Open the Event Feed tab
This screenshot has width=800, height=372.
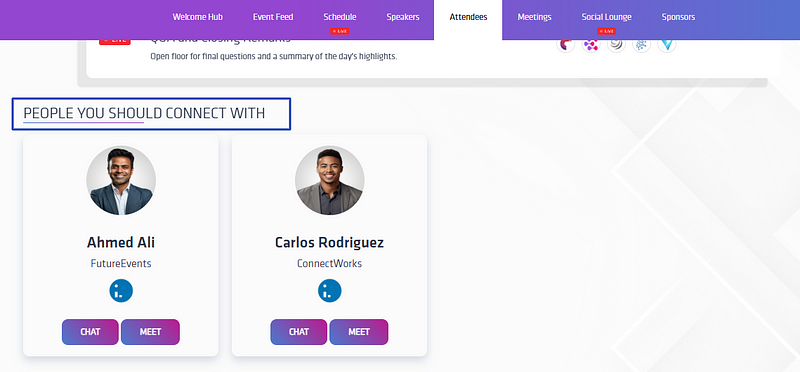273,17
